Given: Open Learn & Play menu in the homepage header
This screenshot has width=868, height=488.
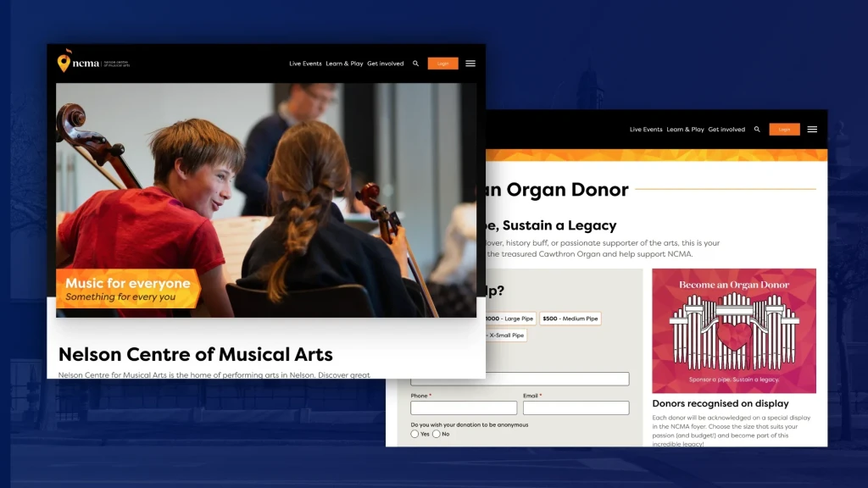Looking at the screenshot, I should pos(344,64).
